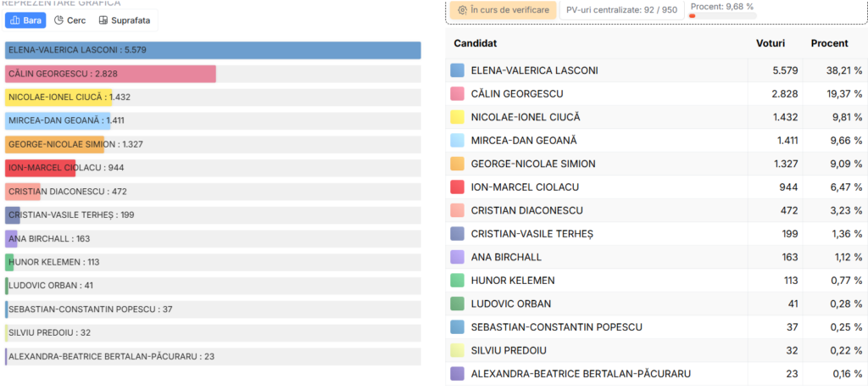
Task: Click the bar chart icon in Bara
Action: (15, 19)
